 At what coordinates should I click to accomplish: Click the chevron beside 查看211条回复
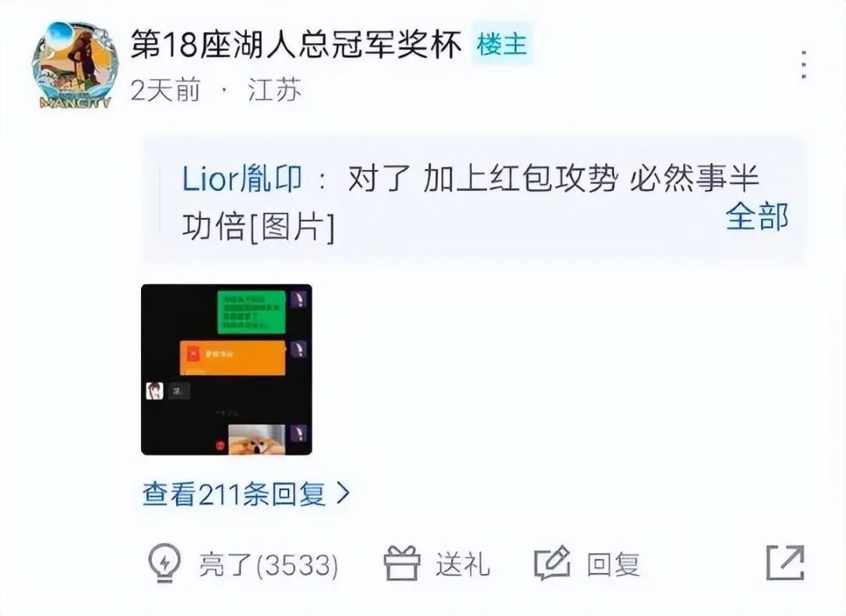343,493
